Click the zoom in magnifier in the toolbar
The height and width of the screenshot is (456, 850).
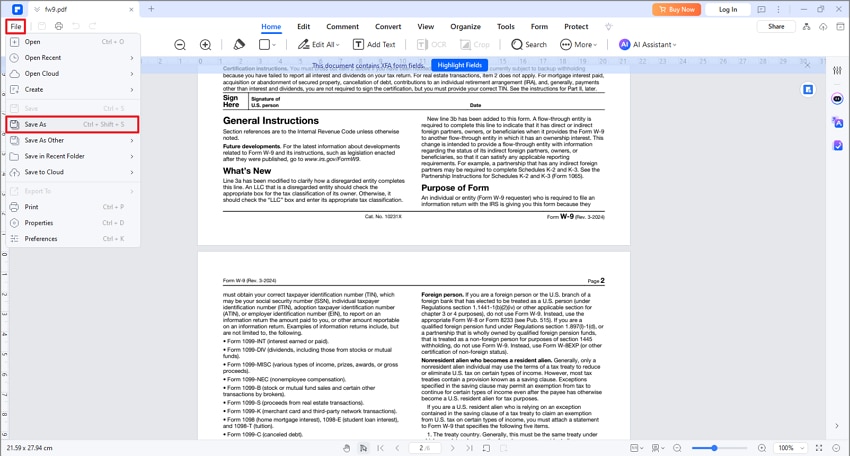pos(205,45)
